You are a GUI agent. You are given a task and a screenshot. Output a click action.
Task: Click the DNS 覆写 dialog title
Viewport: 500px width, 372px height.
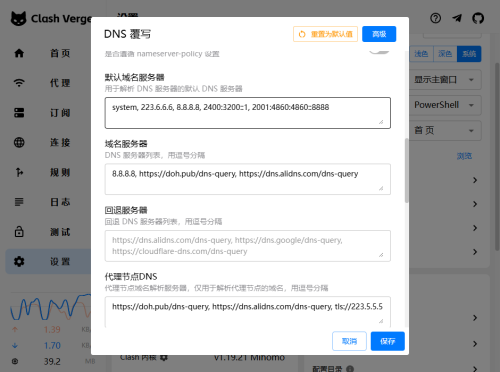pyautogui.click(x=127, y=34)
